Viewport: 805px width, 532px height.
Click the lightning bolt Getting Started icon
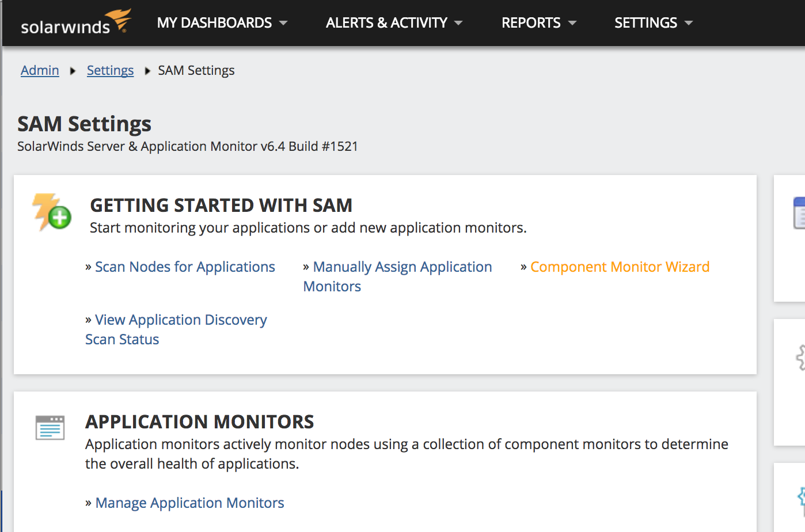[x=51, y=212]
